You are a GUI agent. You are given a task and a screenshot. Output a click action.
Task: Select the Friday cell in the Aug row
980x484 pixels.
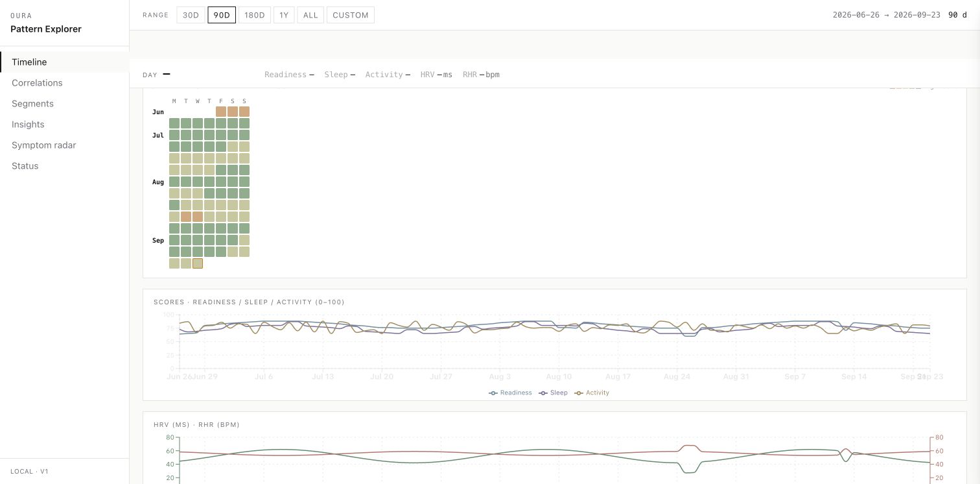point(221,182)
